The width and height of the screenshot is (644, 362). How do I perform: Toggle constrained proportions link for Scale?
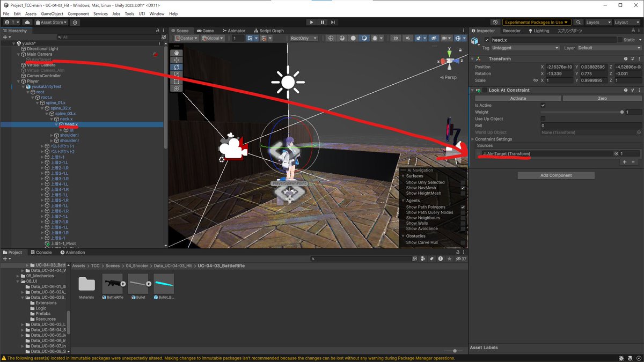click(535, 80)
